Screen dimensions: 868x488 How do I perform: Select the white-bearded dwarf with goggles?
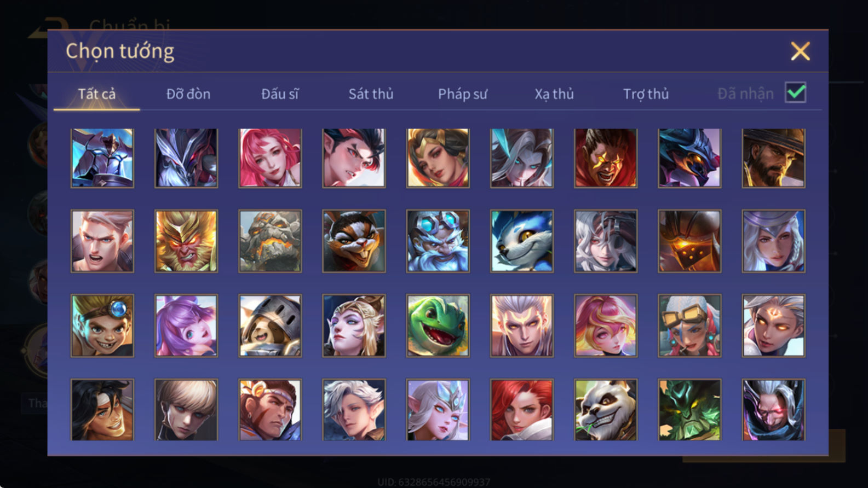pos(438,241)
